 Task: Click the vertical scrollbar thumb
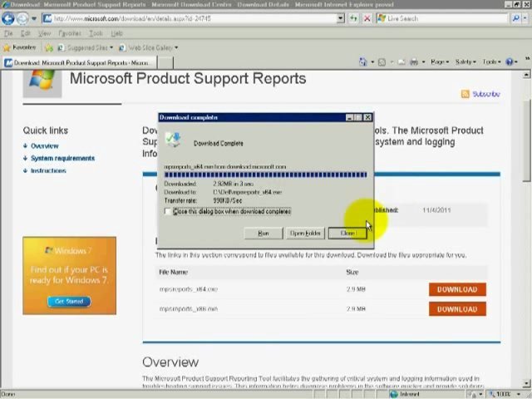click(526, 140)
